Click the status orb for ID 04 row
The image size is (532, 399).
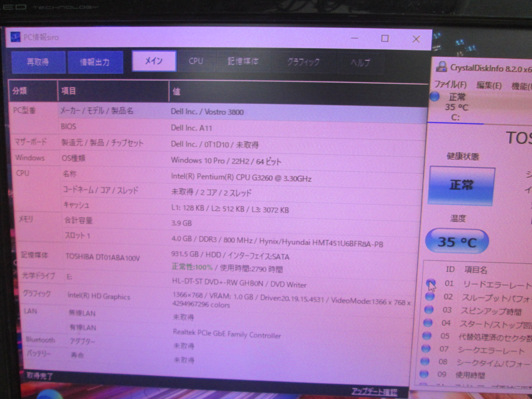pos(428,323)
